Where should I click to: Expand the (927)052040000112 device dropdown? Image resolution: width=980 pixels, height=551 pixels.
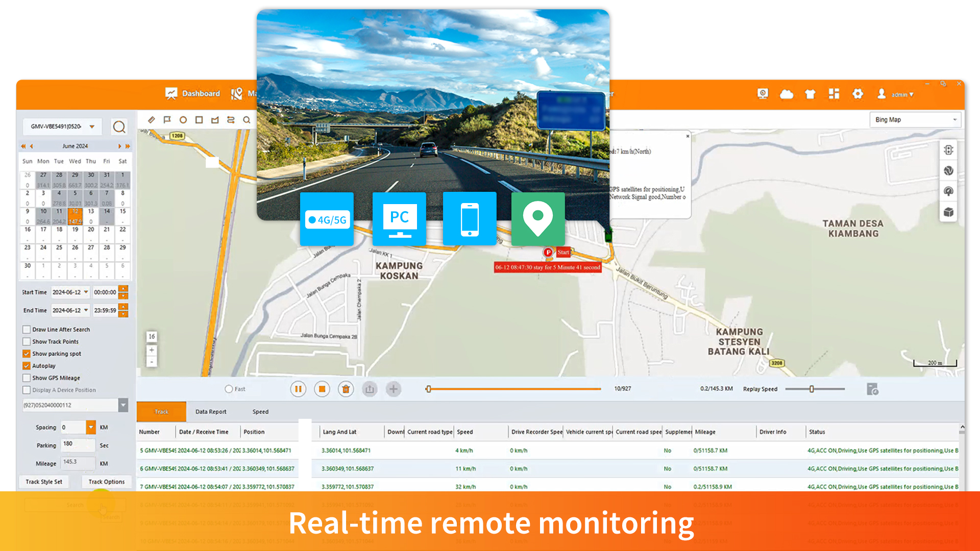point(123,405)
